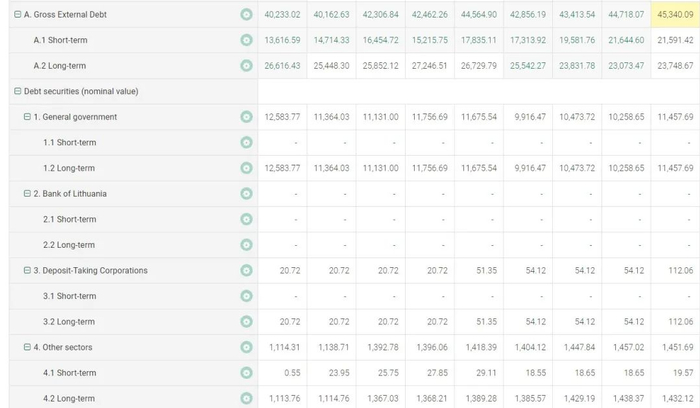
Task: Select the 4.2 Long-term row label
Action: (69, 398)
